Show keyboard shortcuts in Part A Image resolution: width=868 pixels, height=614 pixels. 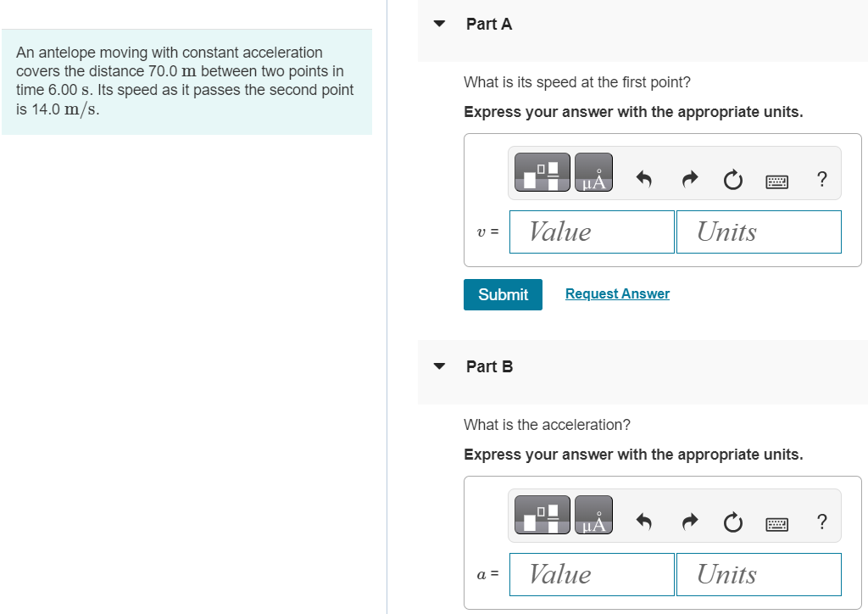(776, 181)
